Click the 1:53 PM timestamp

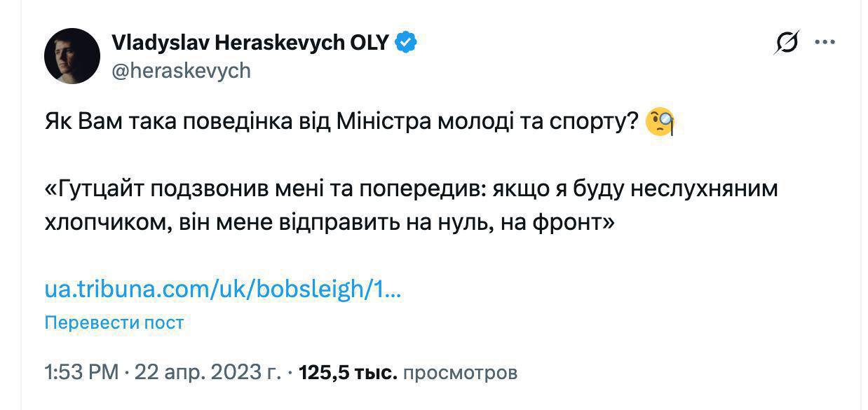pyautogui.click(x=81, y=372)
